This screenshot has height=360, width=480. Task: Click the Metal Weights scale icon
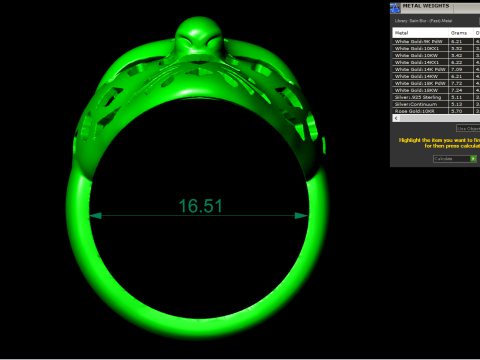(395, 8)
